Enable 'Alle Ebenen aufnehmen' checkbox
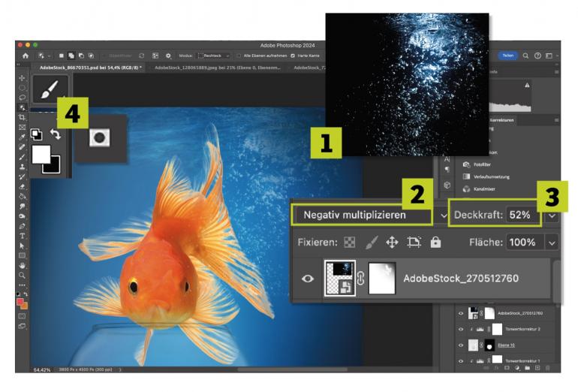Screen dimensions: 578x392 pos(239,56)
